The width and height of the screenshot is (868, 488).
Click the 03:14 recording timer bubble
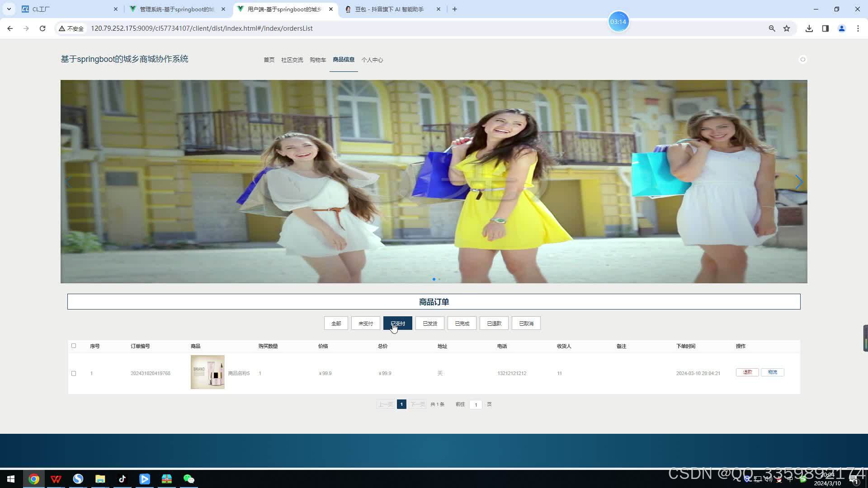[x=618, y=22]
